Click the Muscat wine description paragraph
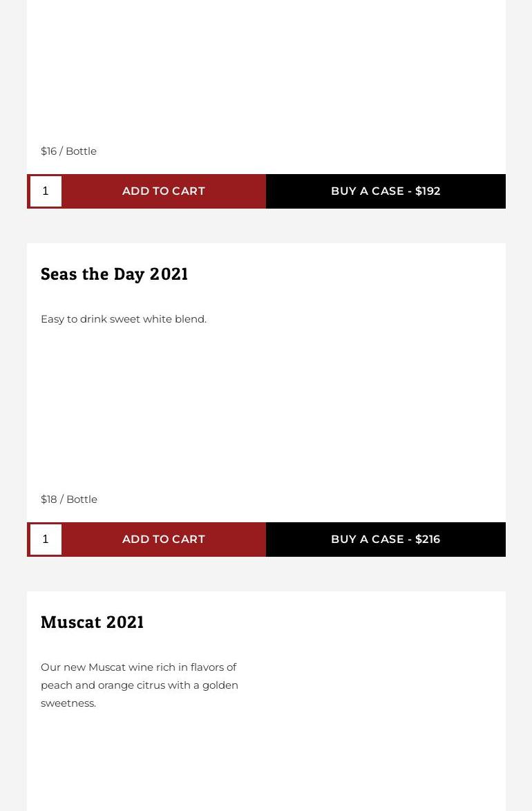Viewport: 532px width, 811px height. pyautogui.click(x=139, y=685)
